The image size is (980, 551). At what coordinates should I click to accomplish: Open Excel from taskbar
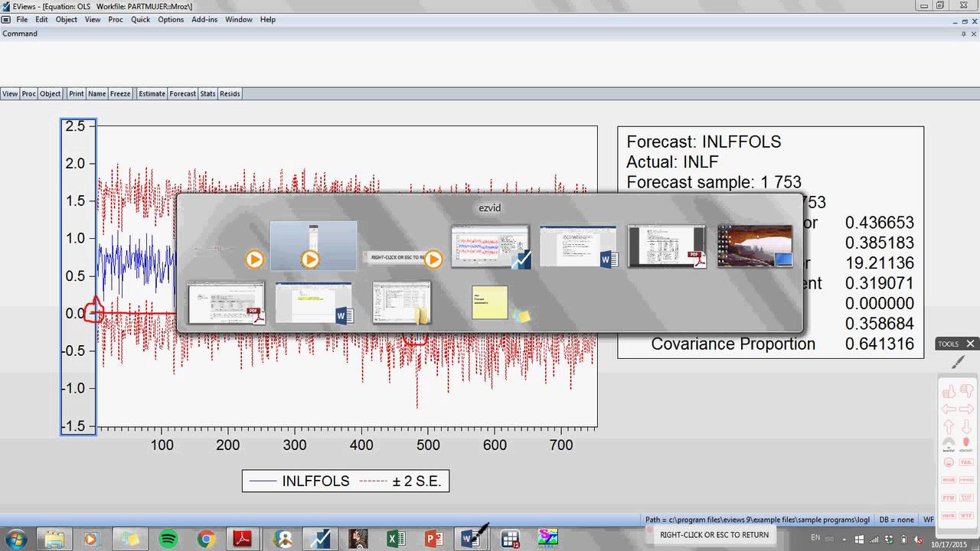click(396, 539)
